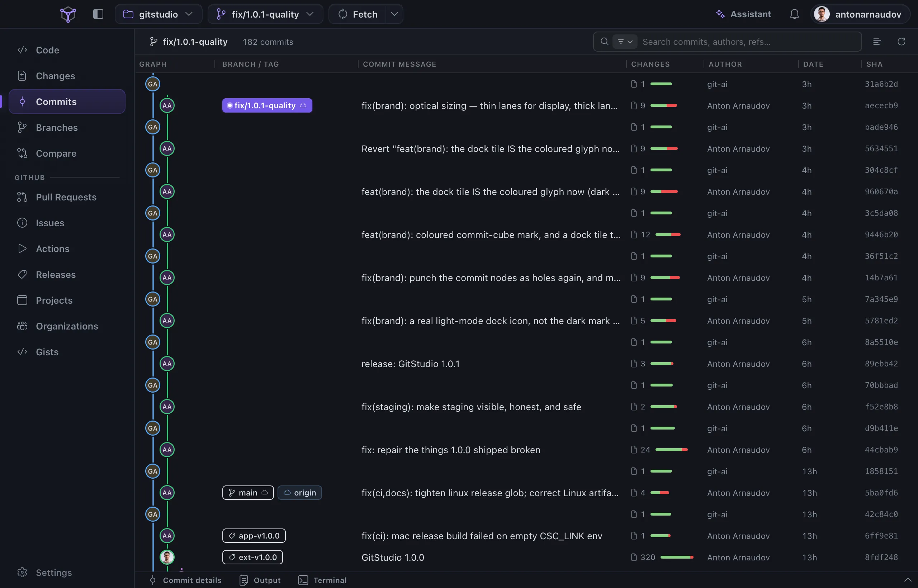Expand the bottom panel chevron
The image size is (918, 588).
coord(908,580)
